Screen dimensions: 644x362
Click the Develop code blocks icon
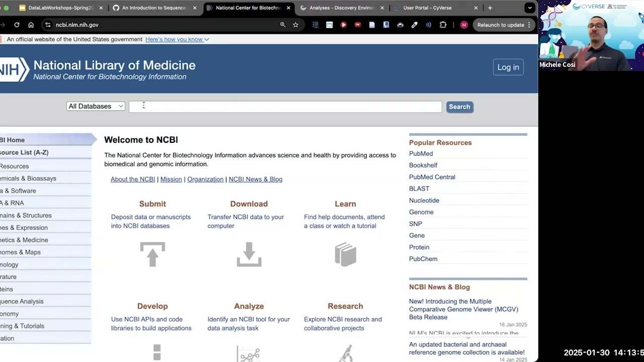[x=157, y=352]
